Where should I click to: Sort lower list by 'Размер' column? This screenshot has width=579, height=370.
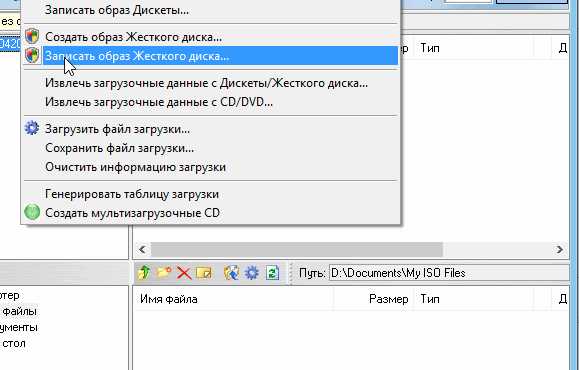pos(375,299)
